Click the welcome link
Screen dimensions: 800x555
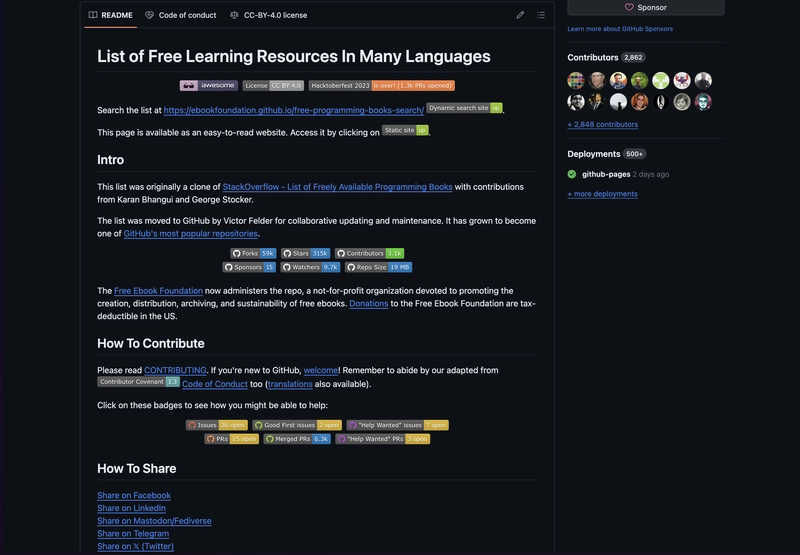click(320, 370)
